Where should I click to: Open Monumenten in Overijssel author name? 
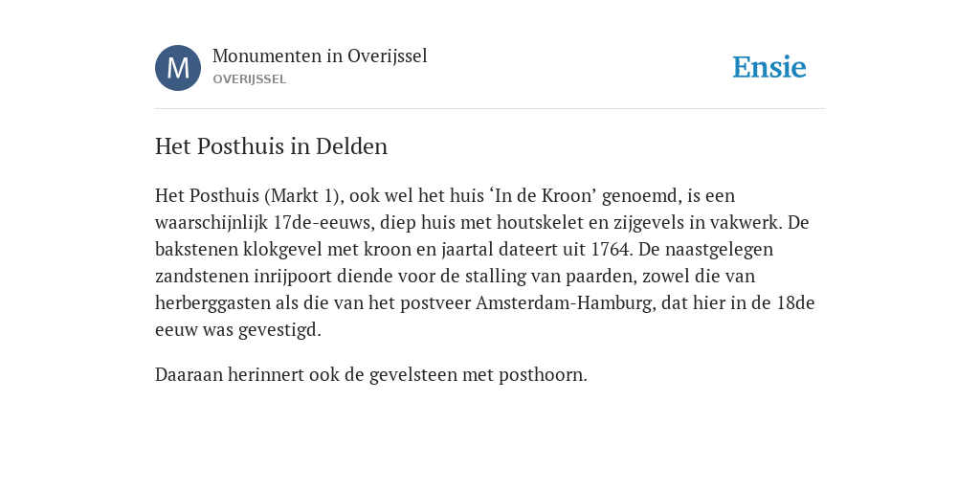(320, 56)
